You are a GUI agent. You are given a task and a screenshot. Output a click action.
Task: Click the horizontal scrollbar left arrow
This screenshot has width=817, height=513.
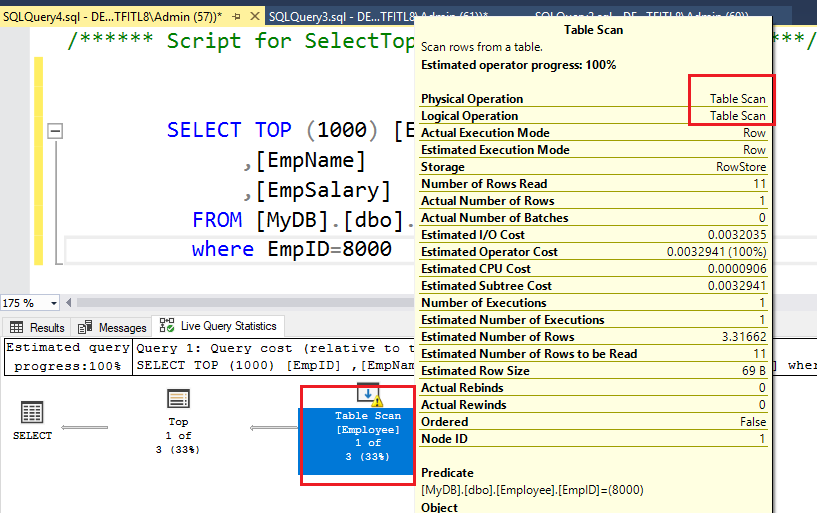point(68,303)
